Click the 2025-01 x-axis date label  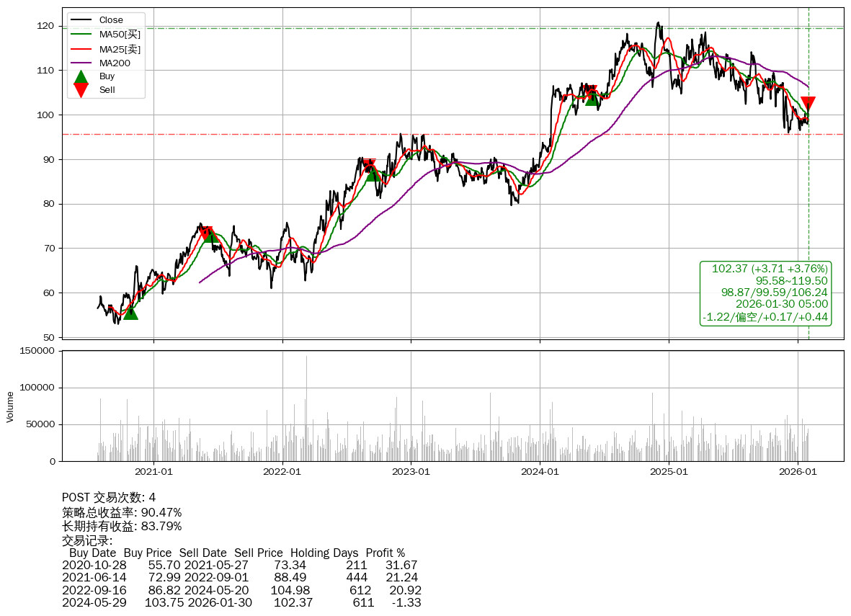669,472
